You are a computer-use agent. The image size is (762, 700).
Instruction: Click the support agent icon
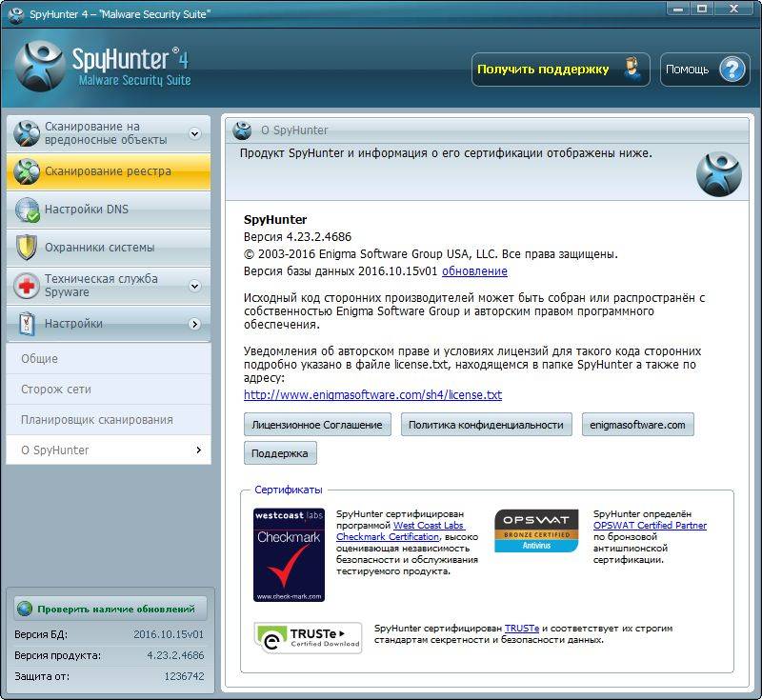coord(632,70)
